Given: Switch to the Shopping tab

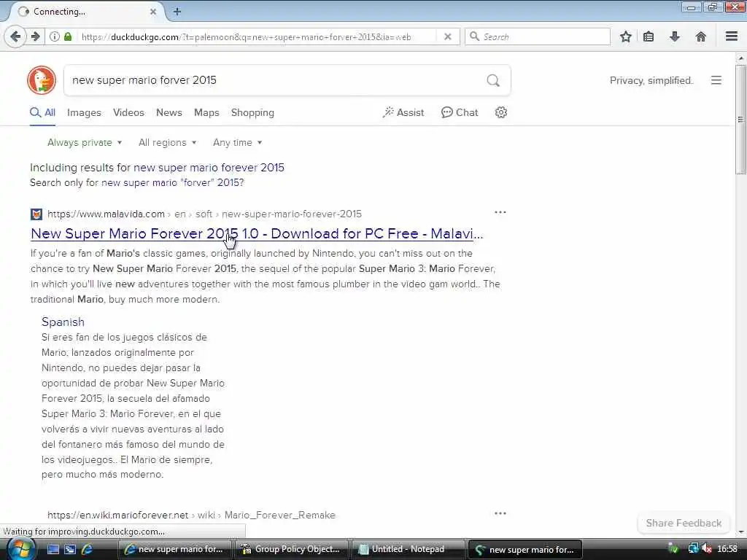Looking at the screenshot, I should pos(252,112).
